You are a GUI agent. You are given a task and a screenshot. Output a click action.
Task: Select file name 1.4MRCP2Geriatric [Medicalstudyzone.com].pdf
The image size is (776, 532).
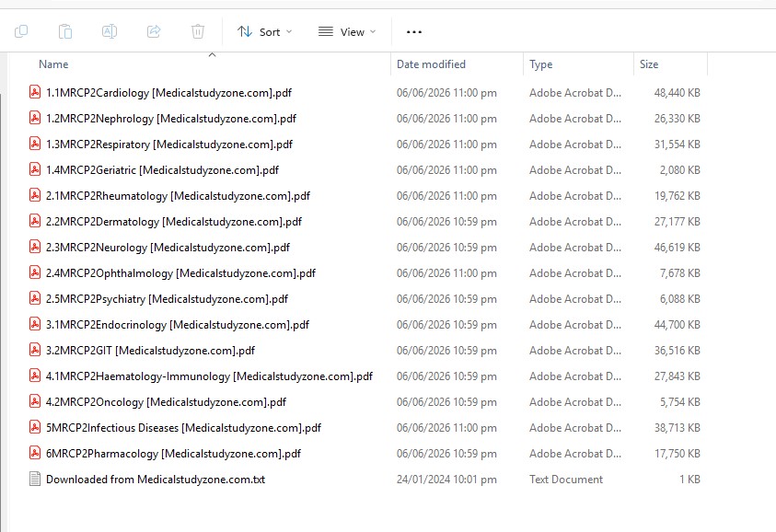click(x=162, y=170)
